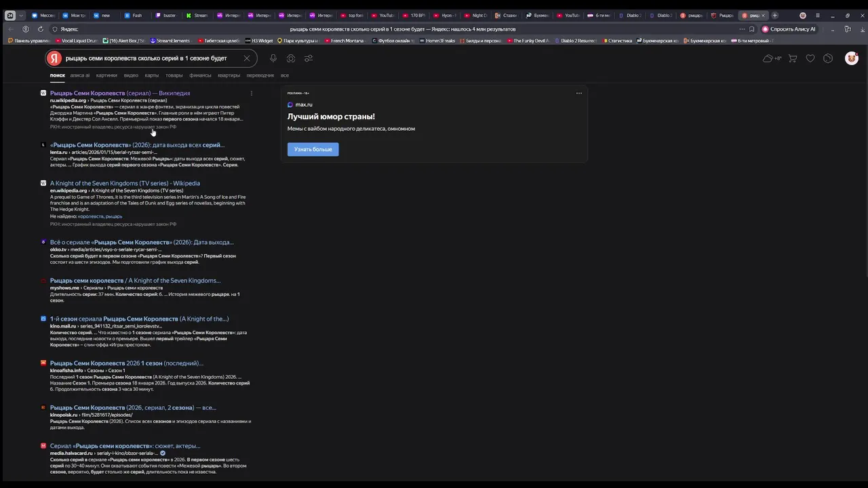Open the weather widget showing +8°
Image resolution: width=868 pixels, height=488 pixels.
pyautogui.click(x=772, y=58)
